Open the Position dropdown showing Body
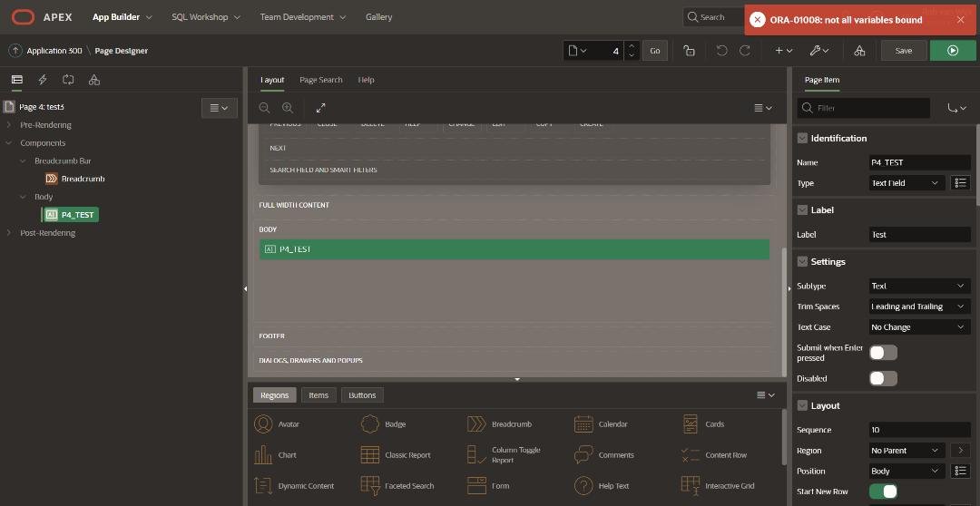 pos(906,471)
